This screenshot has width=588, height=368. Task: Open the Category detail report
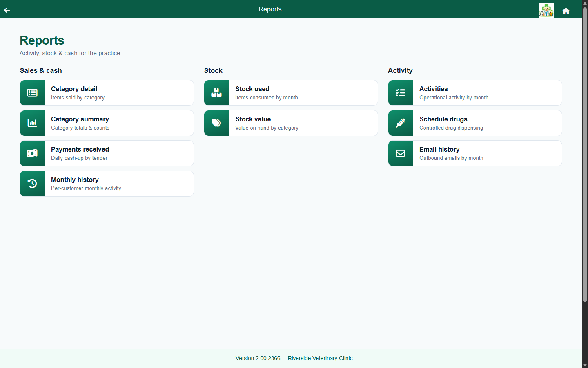coord(107,93)
